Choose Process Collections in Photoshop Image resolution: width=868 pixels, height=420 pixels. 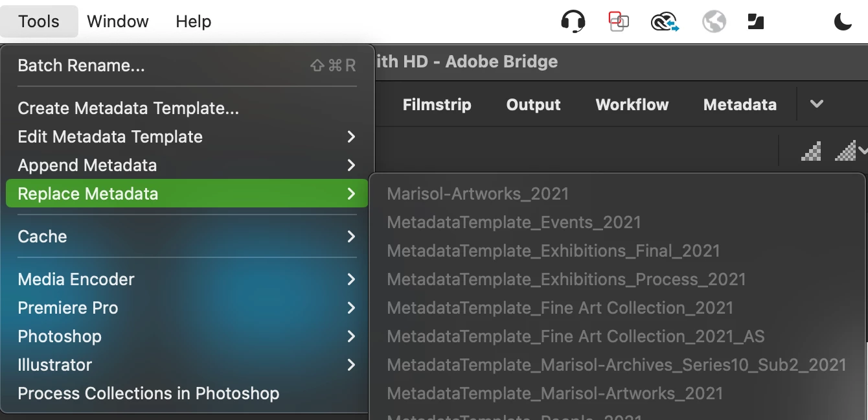(x=187, y=393)
